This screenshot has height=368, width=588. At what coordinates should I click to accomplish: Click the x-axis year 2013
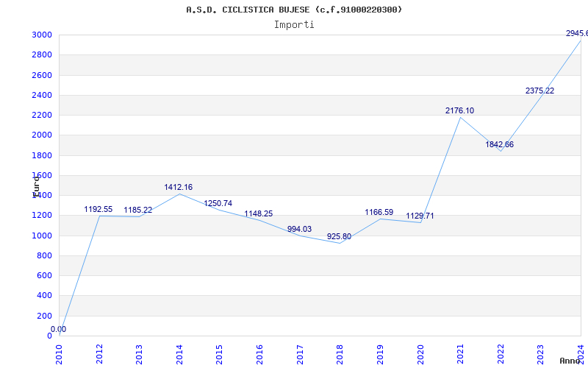139,355
